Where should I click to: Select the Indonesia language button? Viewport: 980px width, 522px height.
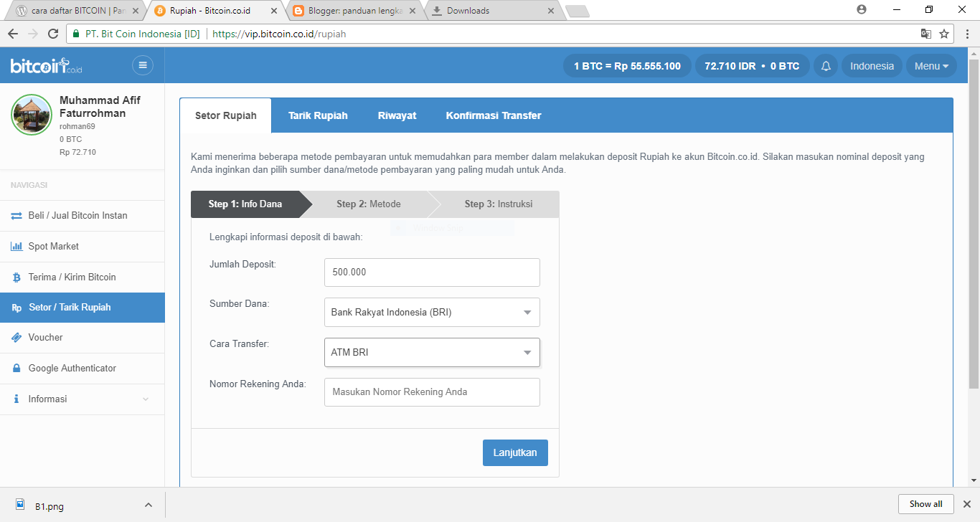pos(872,66)
